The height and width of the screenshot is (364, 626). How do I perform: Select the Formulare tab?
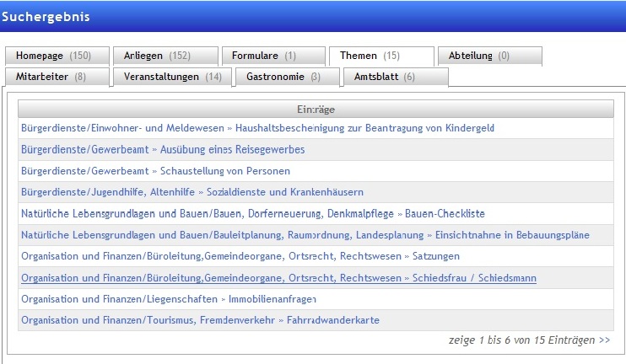(x=273, y=56)
